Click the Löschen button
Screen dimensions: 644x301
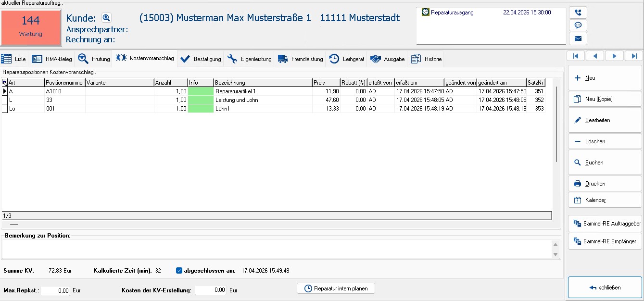605,141
